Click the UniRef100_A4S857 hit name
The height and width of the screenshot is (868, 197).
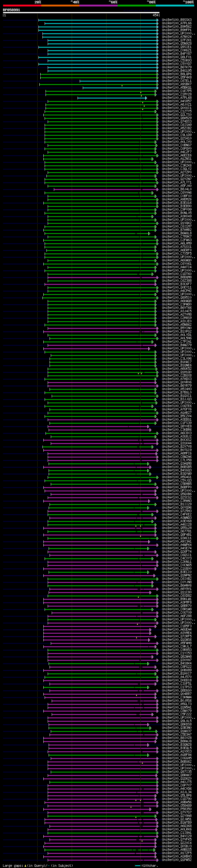click(177, 101)
